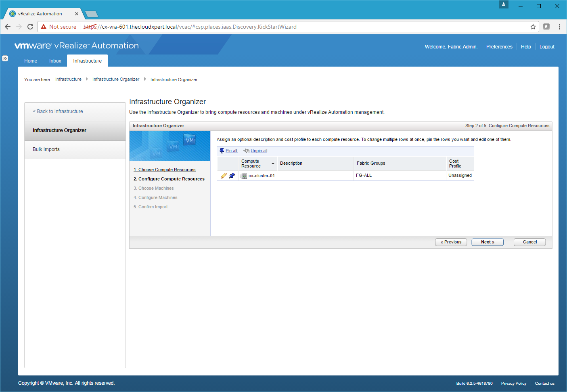This screenshot has height=392, width=567.
Task: Open the Inbox tab
Action: [55, 61]
